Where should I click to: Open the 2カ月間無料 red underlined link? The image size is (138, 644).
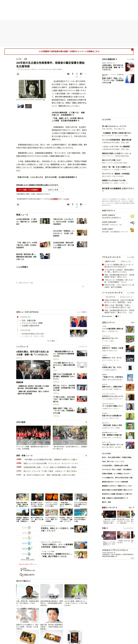(x=55, y=199)
